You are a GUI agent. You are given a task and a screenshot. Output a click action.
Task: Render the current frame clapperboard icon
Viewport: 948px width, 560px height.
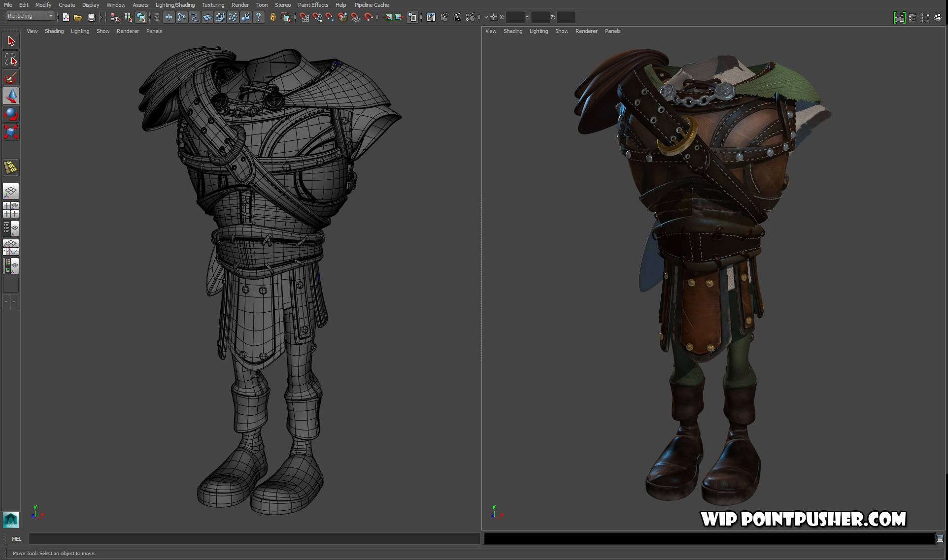pos(444,17)
